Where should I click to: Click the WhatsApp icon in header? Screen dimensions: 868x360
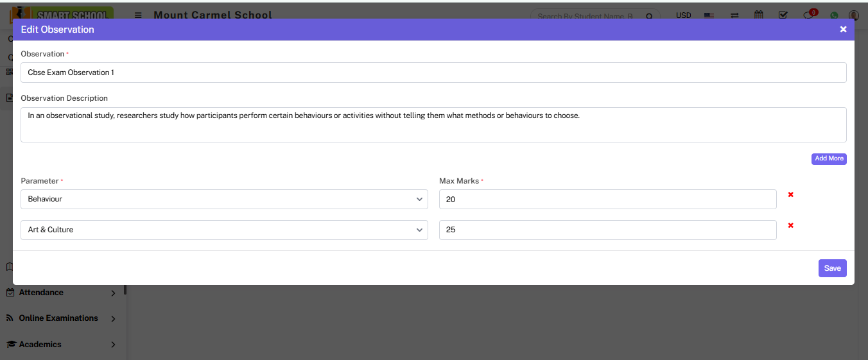click(834, 15)
